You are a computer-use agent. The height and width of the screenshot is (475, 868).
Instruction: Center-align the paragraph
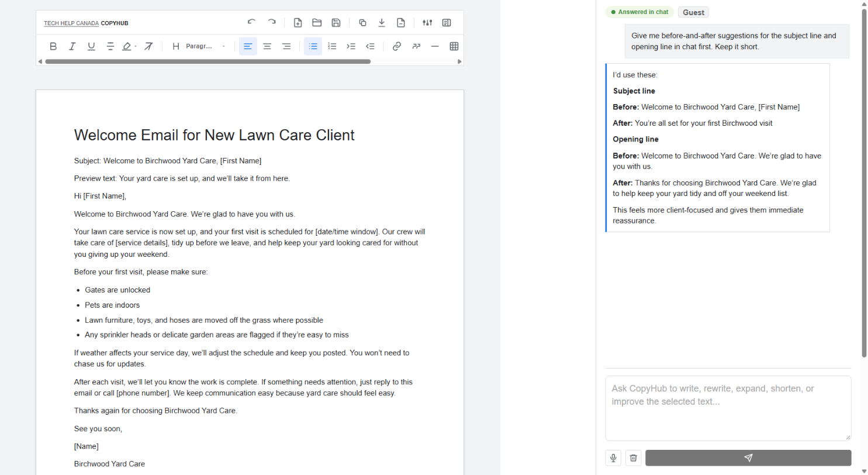coord(267,46)
